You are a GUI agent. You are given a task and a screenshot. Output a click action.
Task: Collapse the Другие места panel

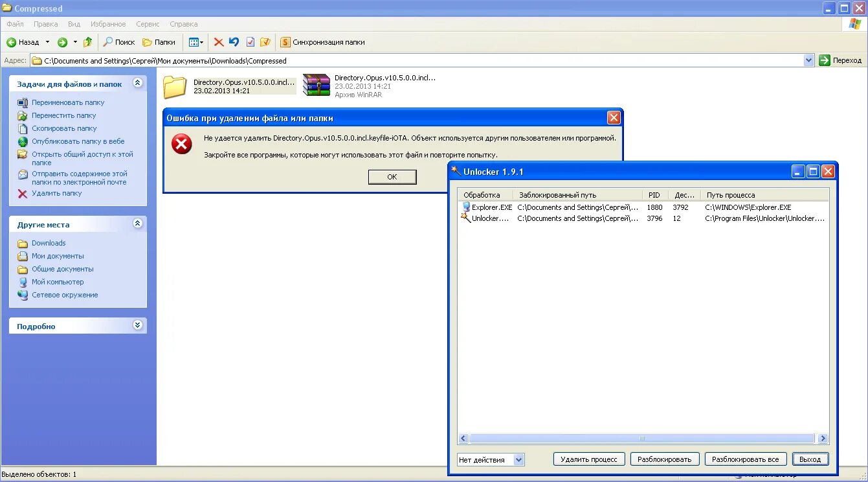click(x=137, y=224)
